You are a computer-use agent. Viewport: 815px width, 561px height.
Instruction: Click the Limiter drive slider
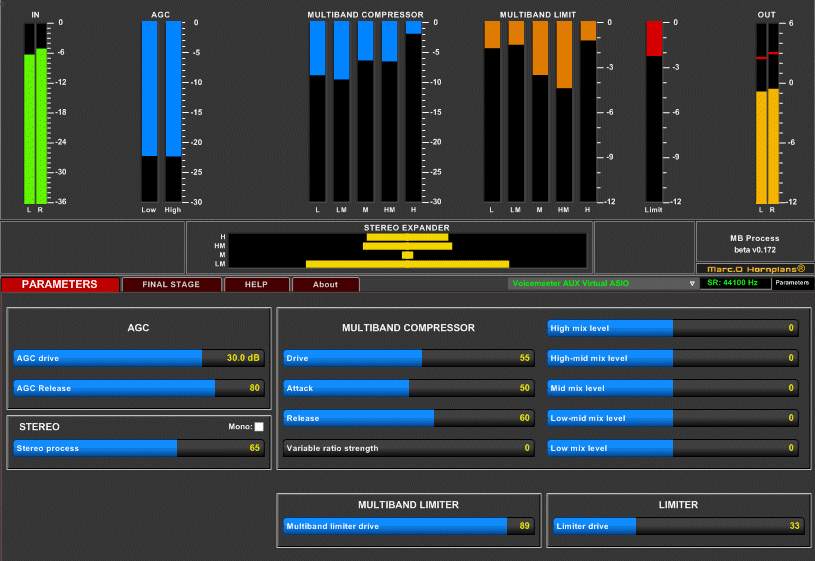coord(678,526)
